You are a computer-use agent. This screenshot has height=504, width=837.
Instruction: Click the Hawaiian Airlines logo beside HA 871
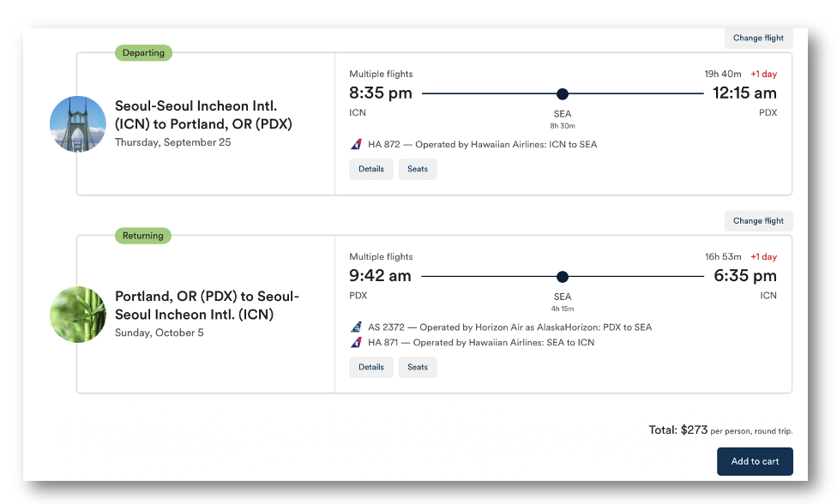click(356, 343)
